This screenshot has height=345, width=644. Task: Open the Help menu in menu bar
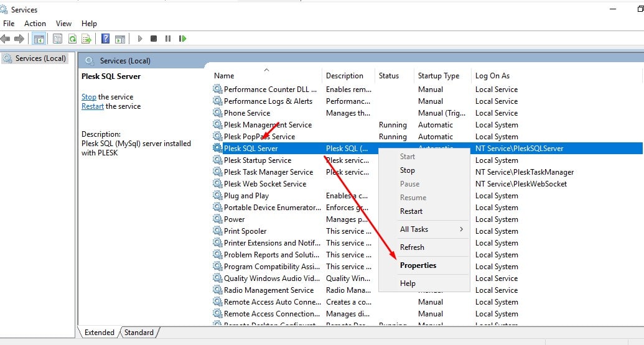pyautogui.click(x=89, y=24)
